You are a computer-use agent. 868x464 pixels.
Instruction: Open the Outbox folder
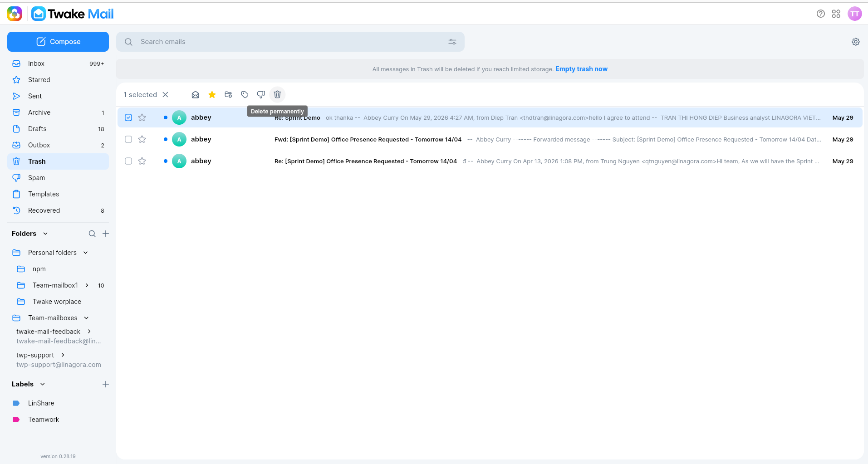pos(58,145)
